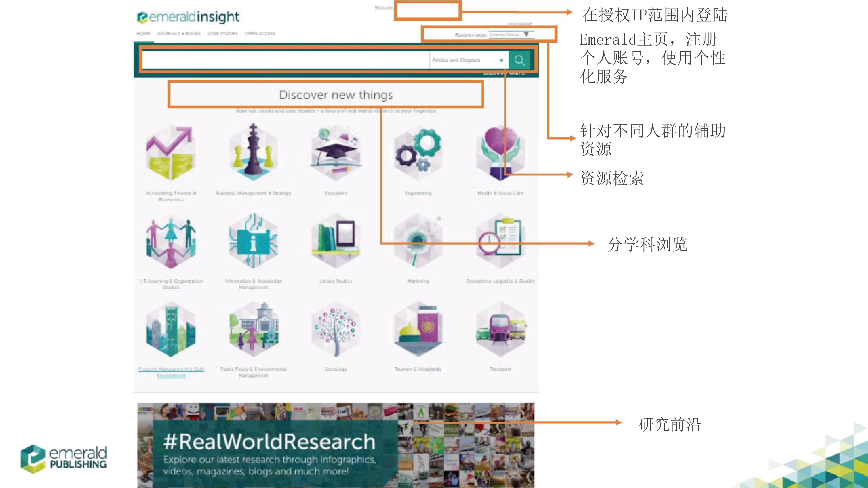Open CASE STUDIES menu item
The height and width of the screenshot is (488, 868).
[x=223, y=33]
